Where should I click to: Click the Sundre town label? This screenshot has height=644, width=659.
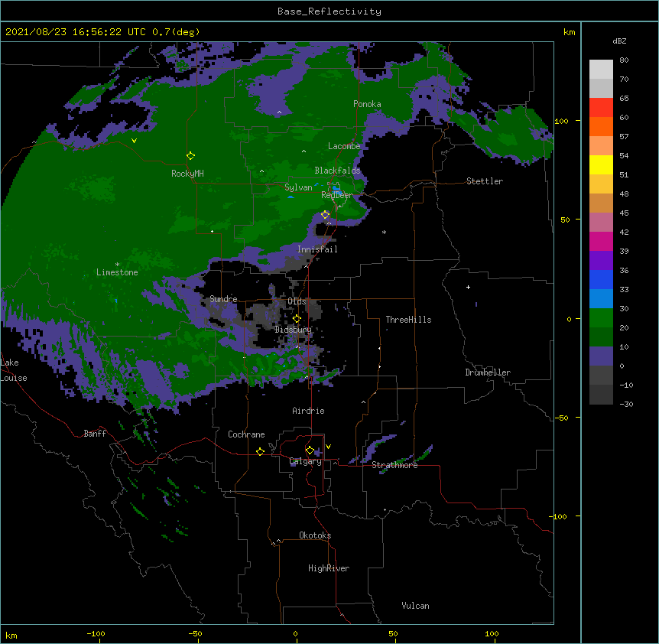pyautogui.click(x=223, y=299)
